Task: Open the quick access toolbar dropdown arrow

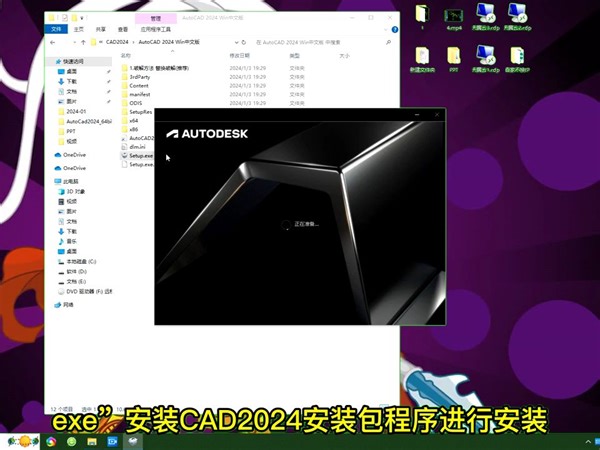Action: point(82,18)
